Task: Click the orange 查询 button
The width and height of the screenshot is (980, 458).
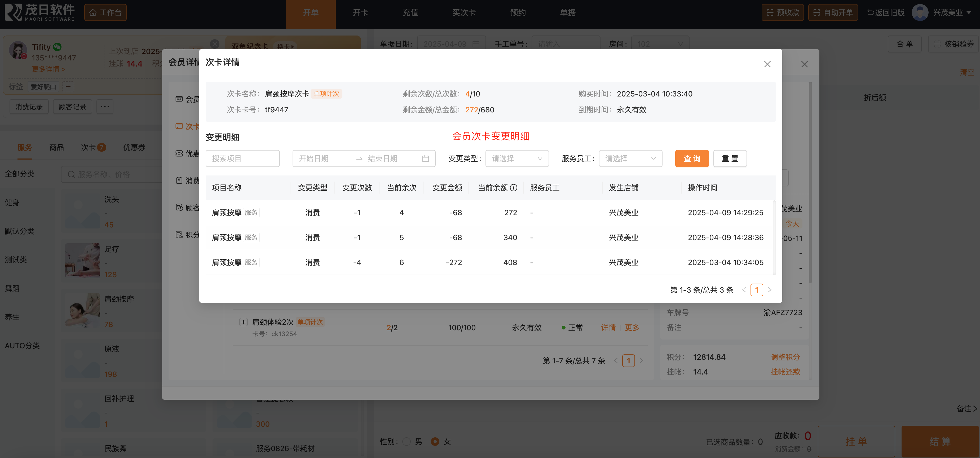Action: click(x=692, y=158)
